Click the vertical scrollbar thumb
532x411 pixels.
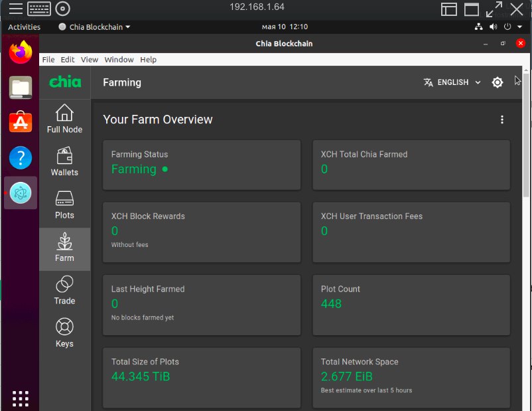pyautogui.click(x=526, y=135)
